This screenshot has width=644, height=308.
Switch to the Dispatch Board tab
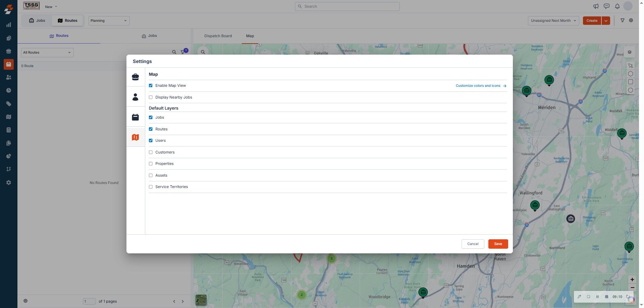pyautogui.click(x=218, y=36)
